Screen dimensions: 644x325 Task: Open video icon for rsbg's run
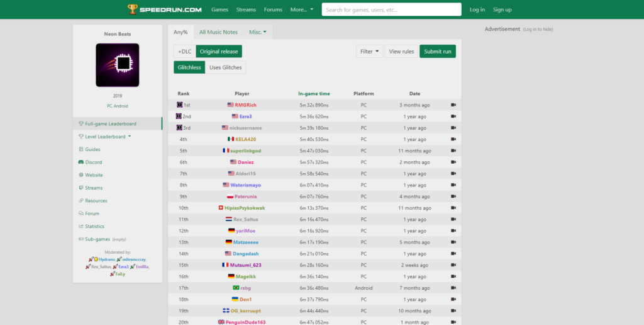pyautogui.click(x=453, y=288)
